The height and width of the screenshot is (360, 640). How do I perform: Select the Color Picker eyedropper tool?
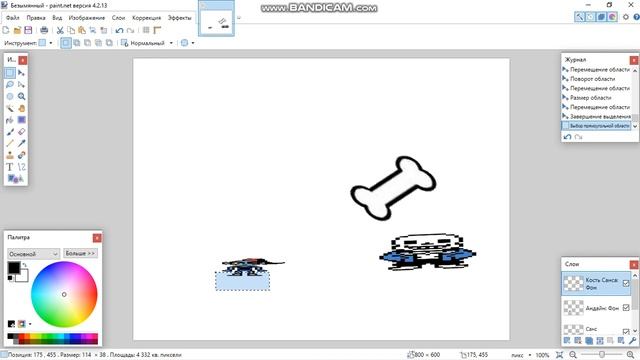22,143
